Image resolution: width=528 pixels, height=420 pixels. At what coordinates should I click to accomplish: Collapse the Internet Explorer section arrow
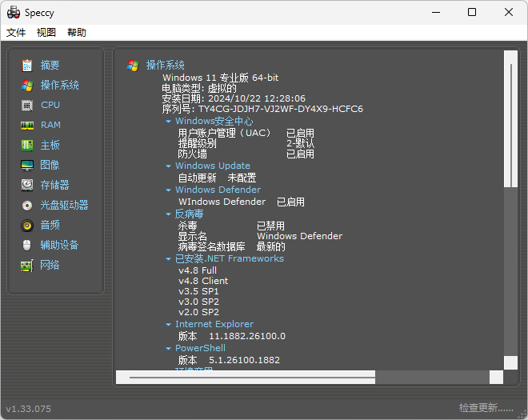tap(168, 325)
